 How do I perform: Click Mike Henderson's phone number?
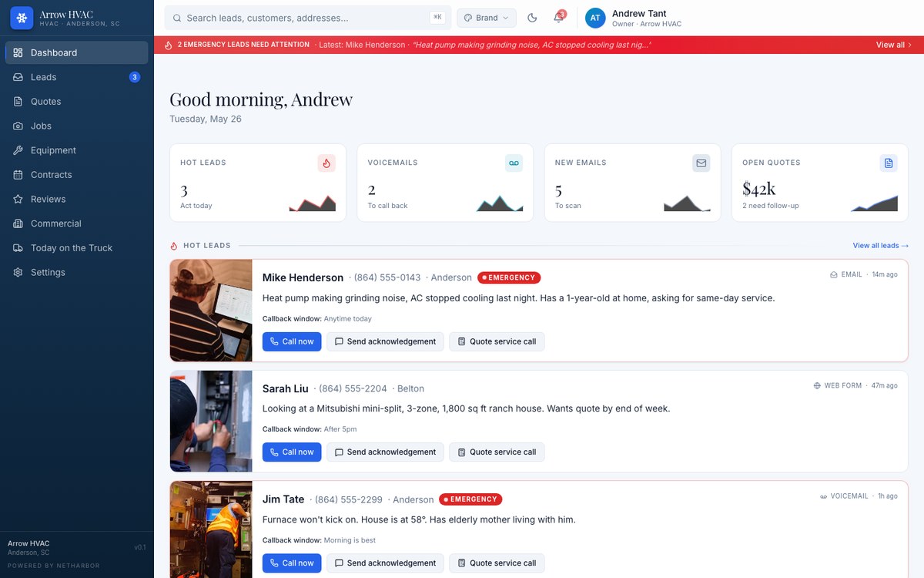[387, 277]
